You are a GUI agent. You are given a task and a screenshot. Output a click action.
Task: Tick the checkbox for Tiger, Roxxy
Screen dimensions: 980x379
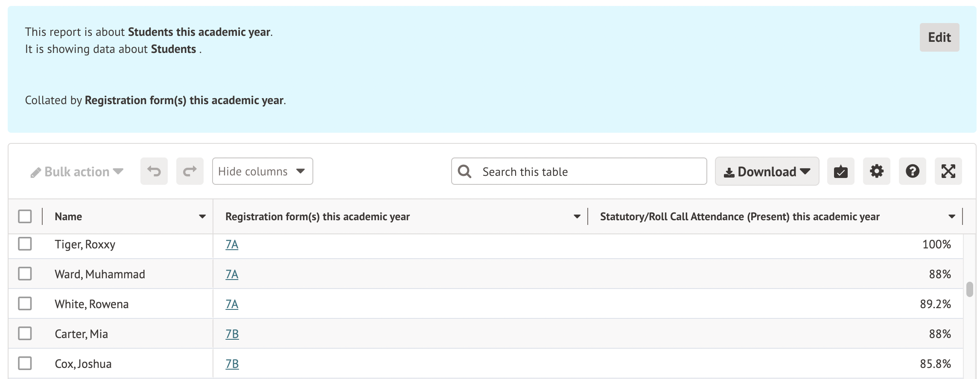[25, 244]
